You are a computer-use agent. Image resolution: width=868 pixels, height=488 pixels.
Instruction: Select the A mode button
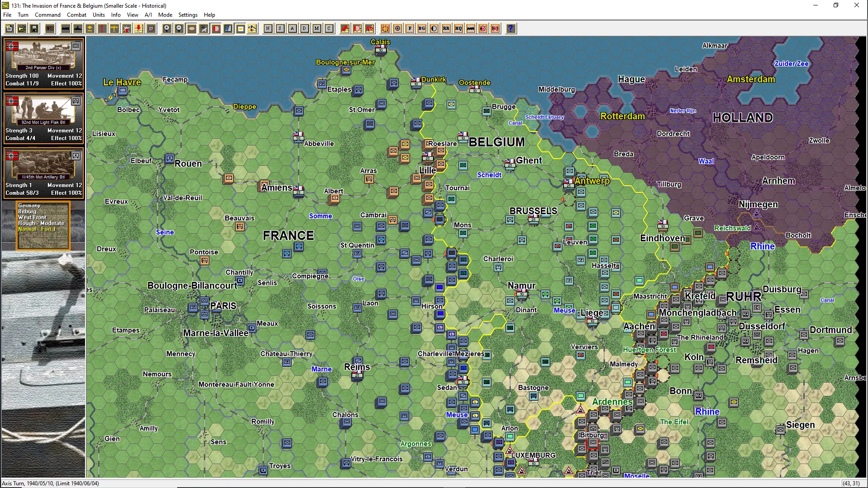(x=292, y=28)
